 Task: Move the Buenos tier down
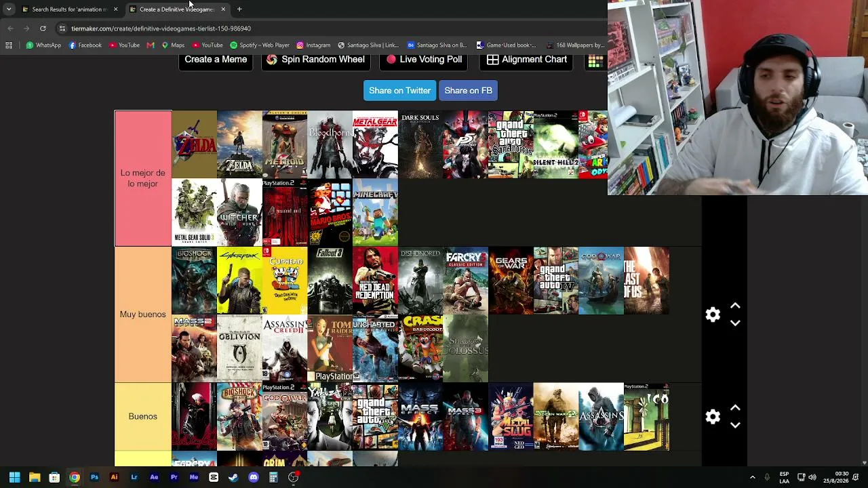click(x=735, y=425)
